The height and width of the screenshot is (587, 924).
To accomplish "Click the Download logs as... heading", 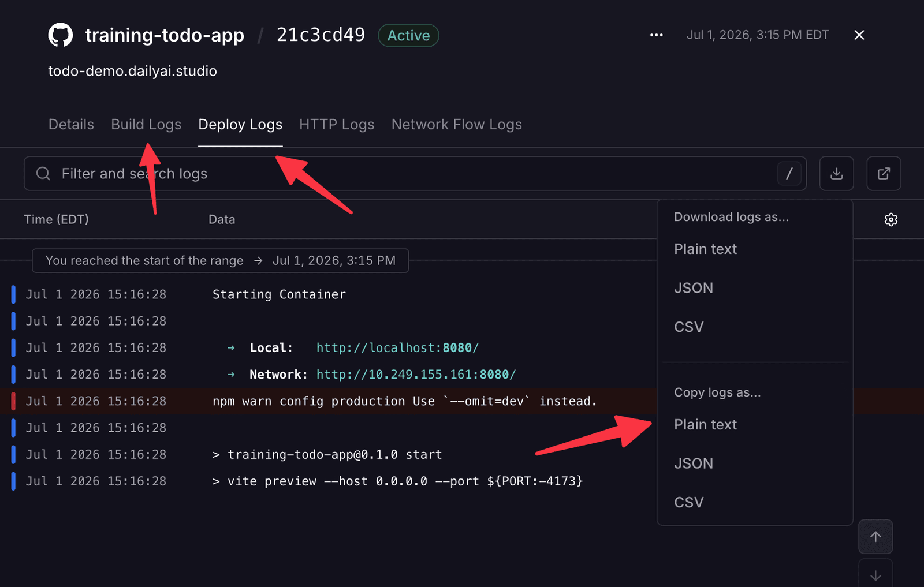I will (x=731, y=217).
